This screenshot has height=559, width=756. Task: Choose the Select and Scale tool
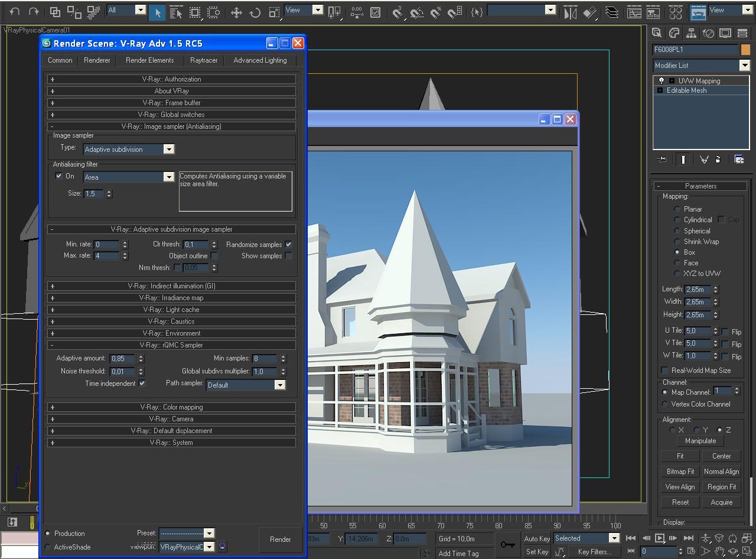pos(274,12)
